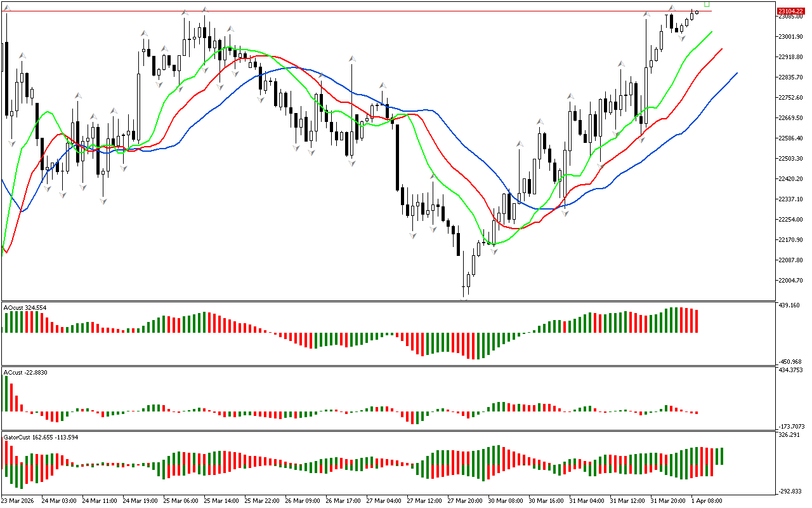The width and height of the screenshot is (812, 508).
Task: Click the 27 Mar 20:00 time axis label
Action: 466,501
